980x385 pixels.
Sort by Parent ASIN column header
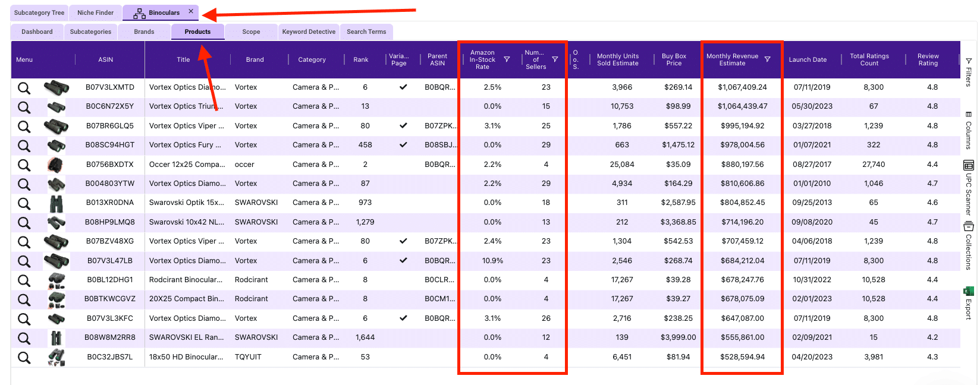(x=437, y=59)
